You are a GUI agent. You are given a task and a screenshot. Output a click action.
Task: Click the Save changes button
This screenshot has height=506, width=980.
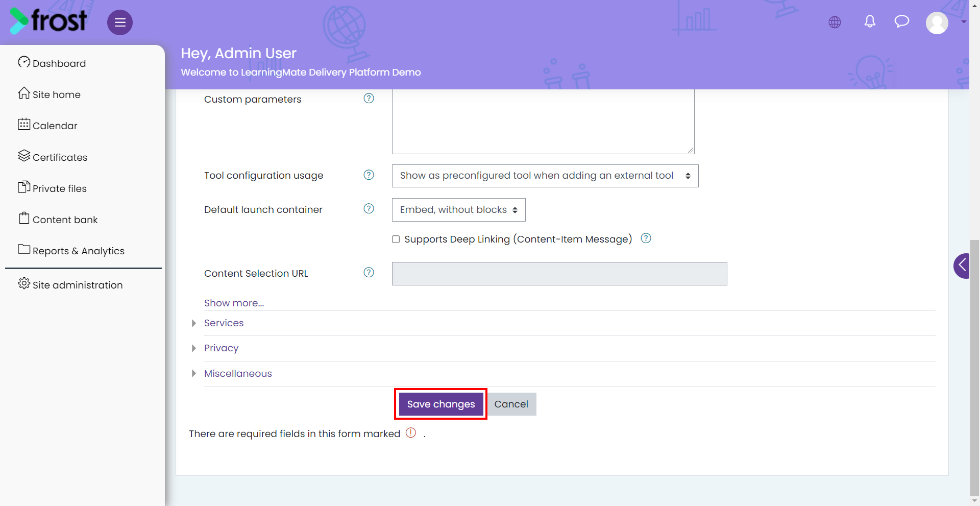pyautogui.click(x=441, y=404)
